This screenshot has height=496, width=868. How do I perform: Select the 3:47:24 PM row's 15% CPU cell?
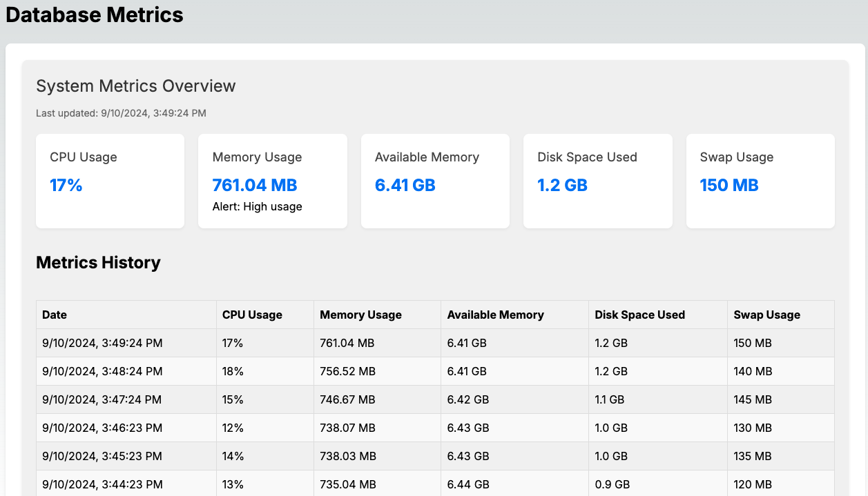coord(233,399)
